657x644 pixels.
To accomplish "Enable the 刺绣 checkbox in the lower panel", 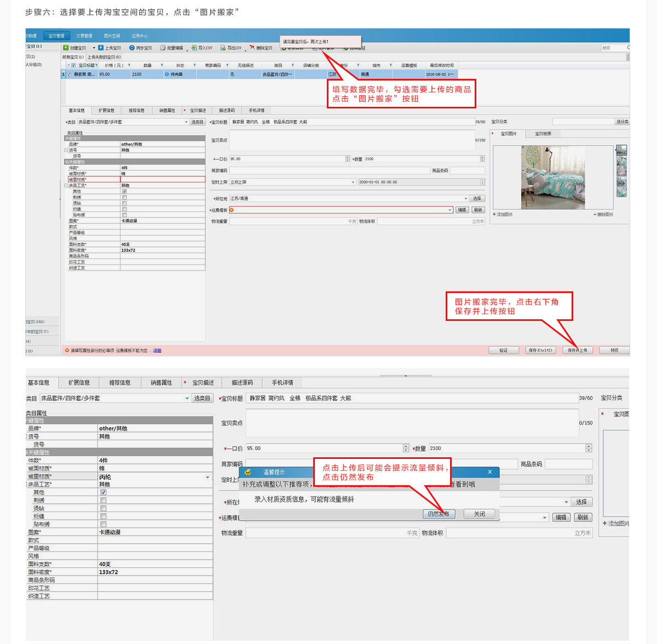I will [103, 501].
